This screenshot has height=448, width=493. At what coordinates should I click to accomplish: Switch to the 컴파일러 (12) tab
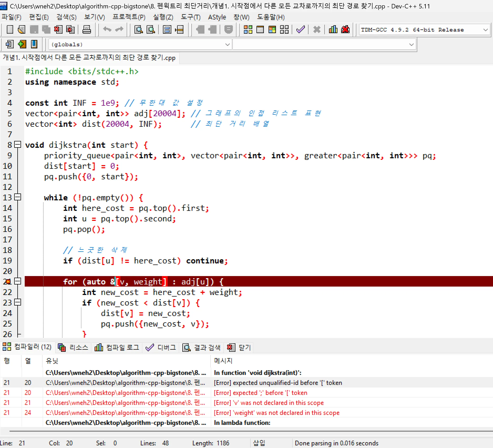(x=27, y=347)
